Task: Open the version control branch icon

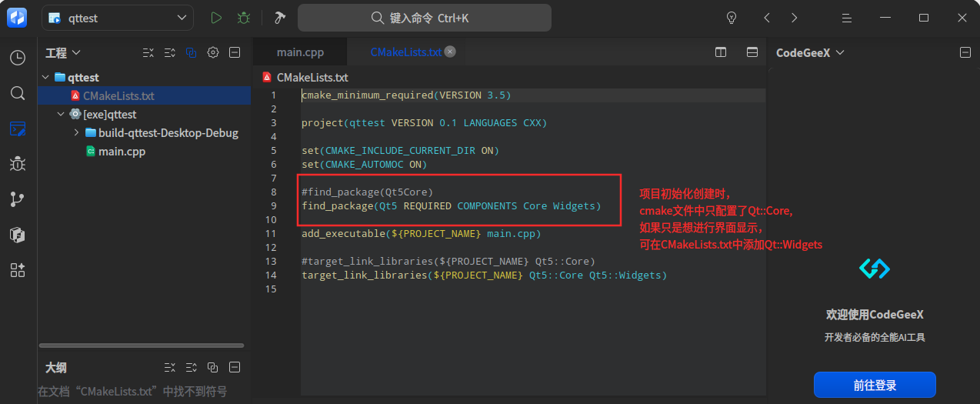Action: point(17,199)
